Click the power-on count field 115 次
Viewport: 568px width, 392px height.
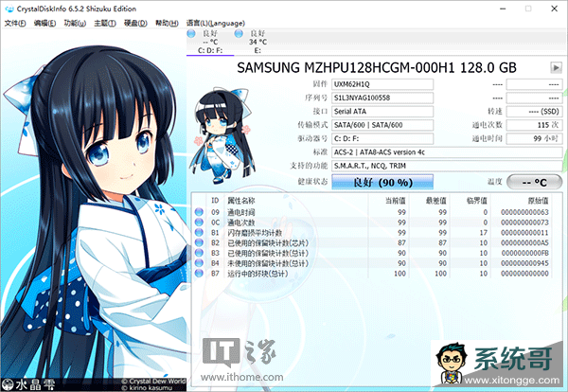(534, 125)
